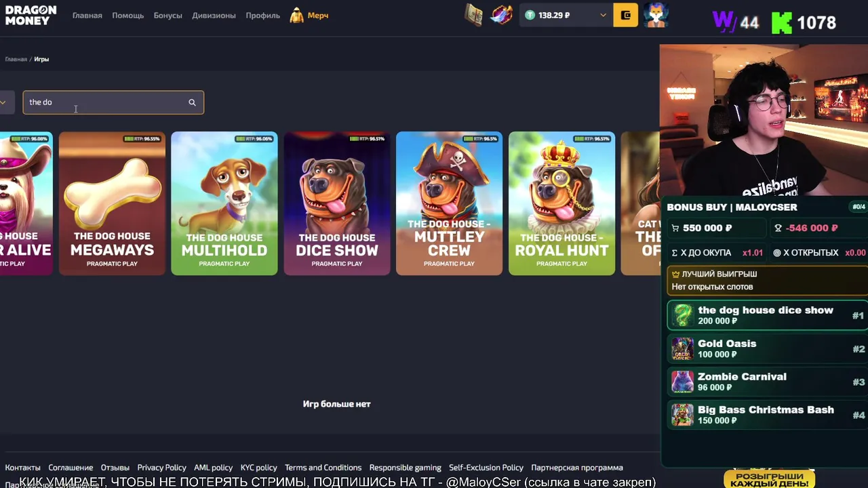The width and height of the screenshot is (868, 488).
Task: Click the Х ОТКРЫТЫХ x0.00 stat
Action: pos(819,253)
